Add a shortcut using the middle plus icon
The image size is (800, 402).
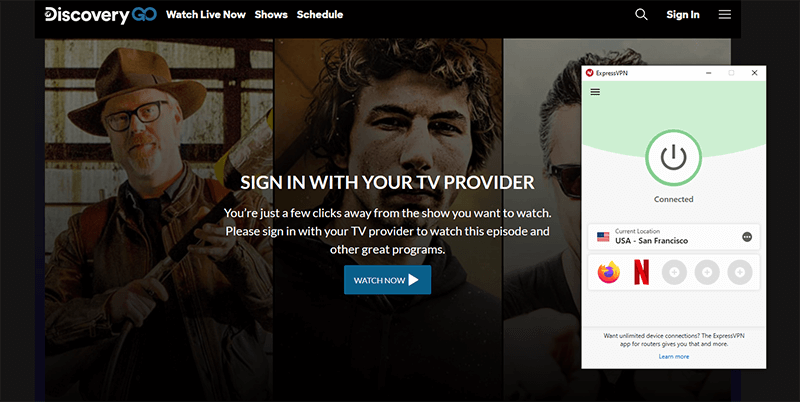pyautogui.click(x=707, y=272)
